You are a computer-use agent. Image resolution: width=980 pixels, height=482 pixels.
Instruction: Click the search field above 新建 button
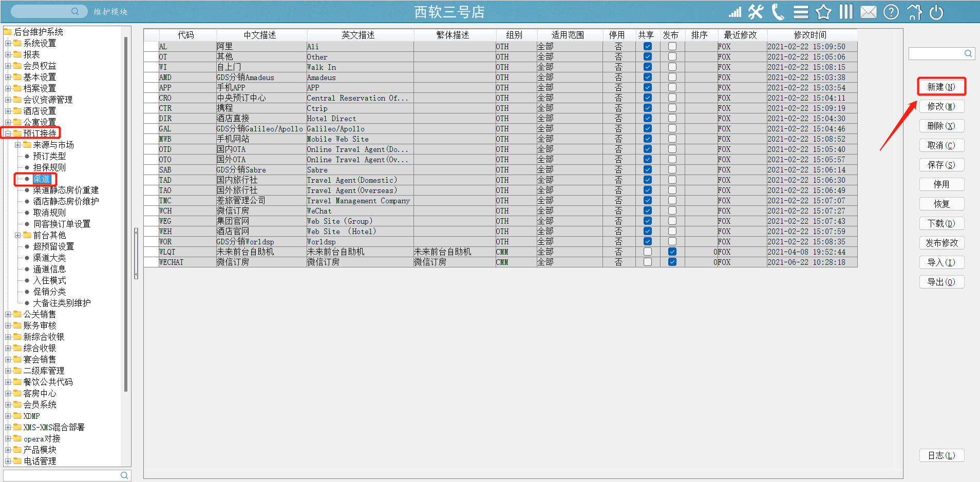[x=936, y=53]
